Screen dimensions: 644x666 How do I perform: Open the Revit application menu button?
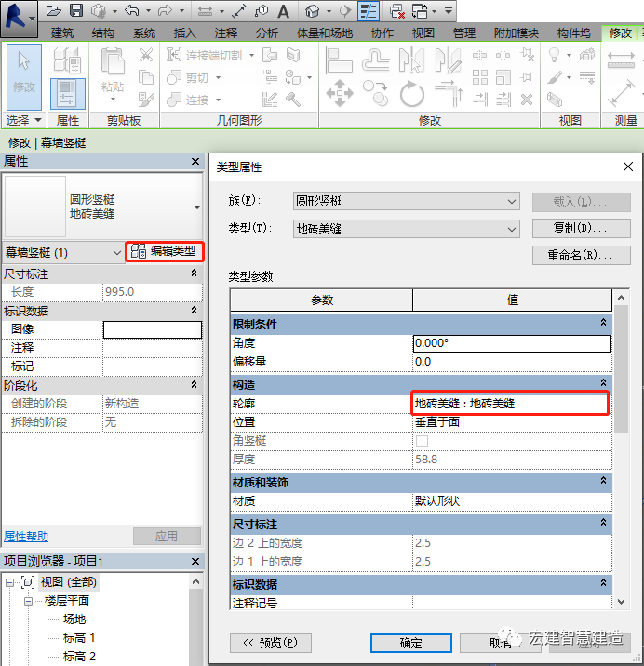(18, 19)
